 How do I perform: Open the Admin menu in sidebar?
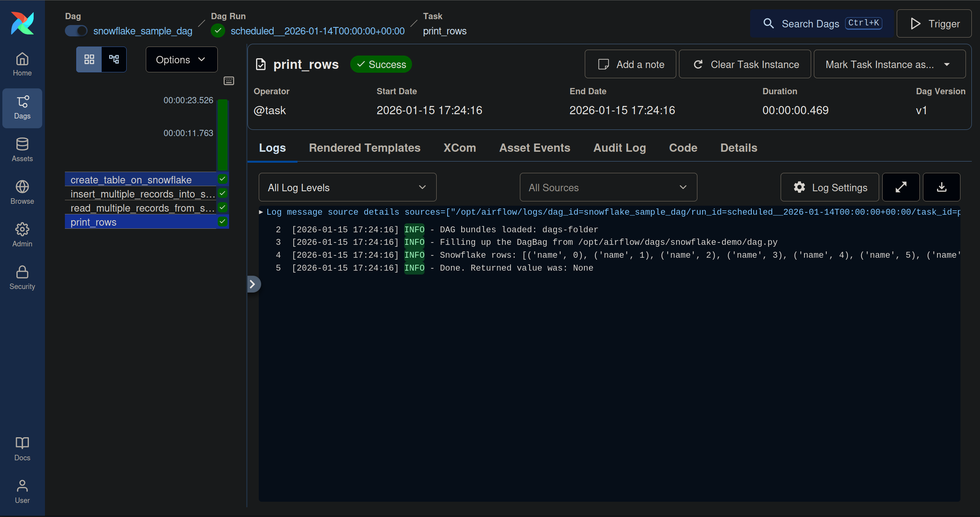tap(22, 235)
